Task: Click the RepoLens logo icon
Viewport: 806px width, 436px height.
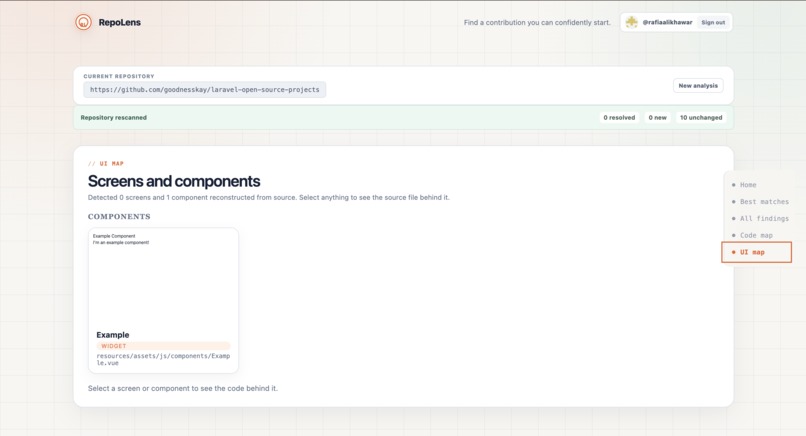Action: click(83, 22)
